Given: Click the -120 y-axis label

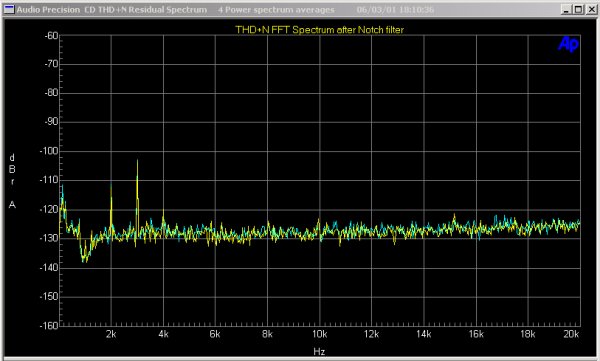Looking at the screenshot, I should click(49, 209).
